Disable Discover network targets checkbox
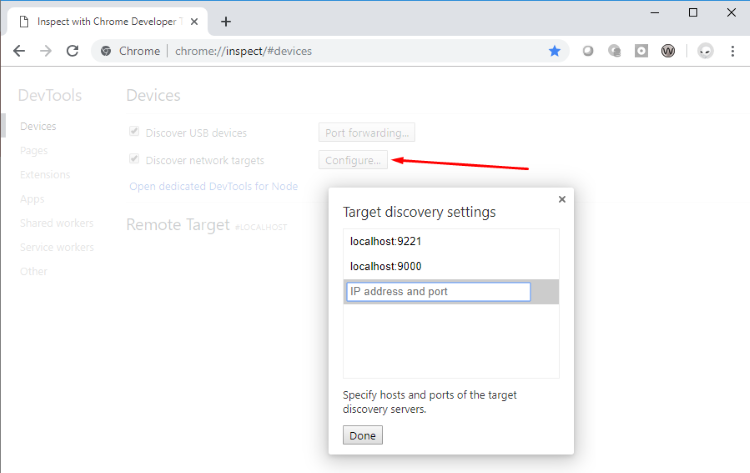 (134, 160)
